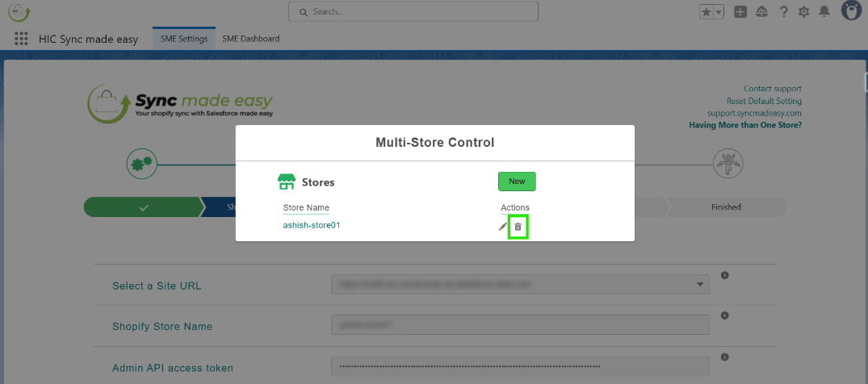
Task: Click the Shopify Store Name input field
Action: [520, 325]
